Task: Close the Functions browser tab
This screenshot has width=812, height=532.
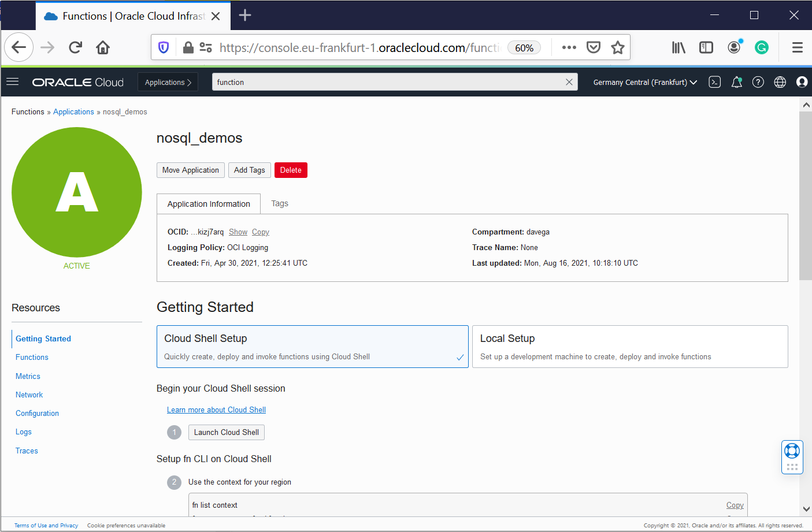Action: point(216,16)
